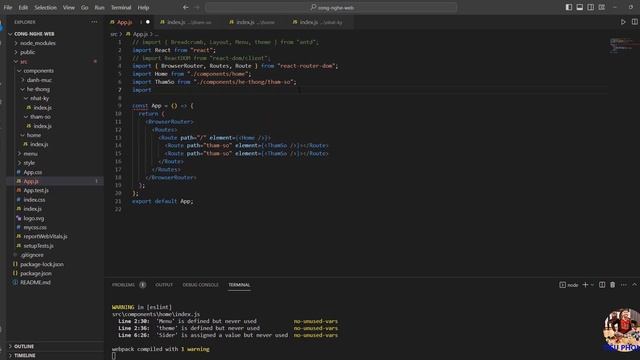Open index.js under home folder
This screenshot has width=640, height=360.
39,144
